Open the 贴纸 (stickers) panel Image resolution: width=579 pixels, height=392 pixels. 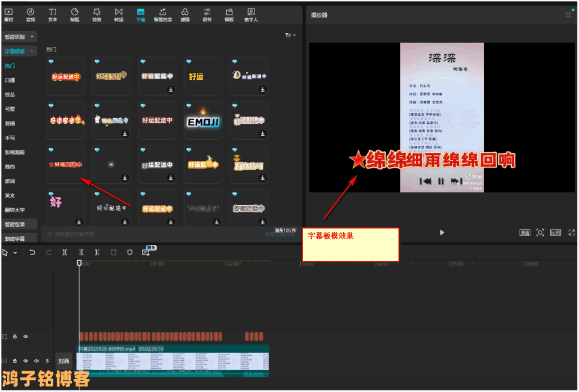(x=75, y=14)
